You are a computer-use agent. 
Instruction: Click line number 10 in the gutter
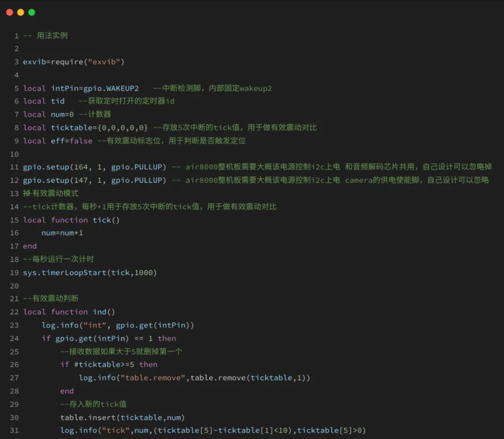[x=14, y=154]
